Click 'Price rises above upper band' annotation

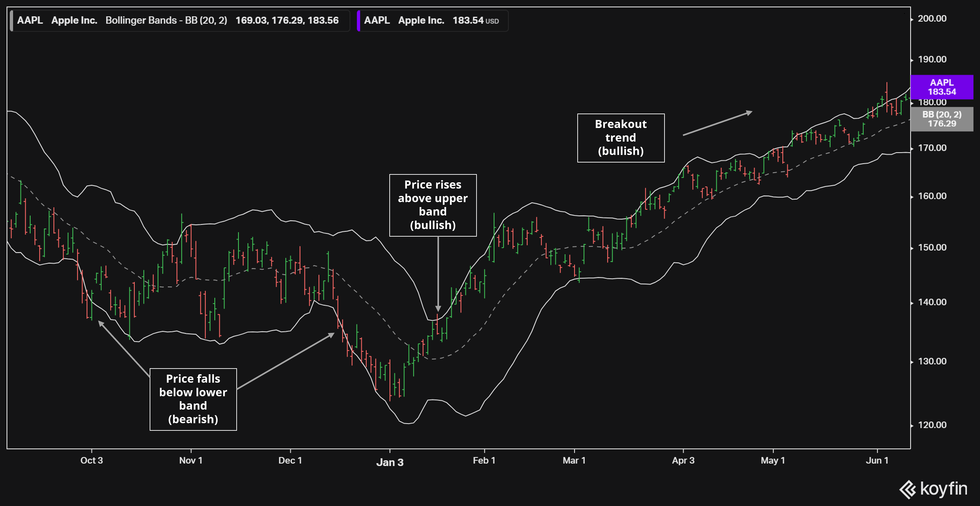[433, 205]
